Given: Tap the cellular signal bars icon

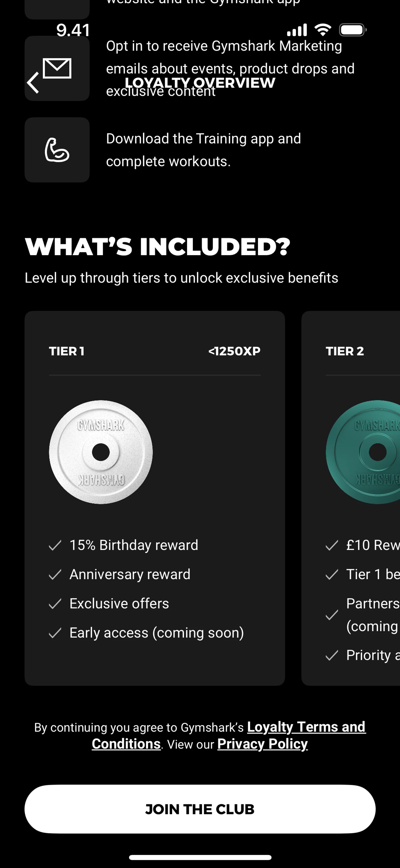Looking at the screenshot, I should [x=297, y=30].
